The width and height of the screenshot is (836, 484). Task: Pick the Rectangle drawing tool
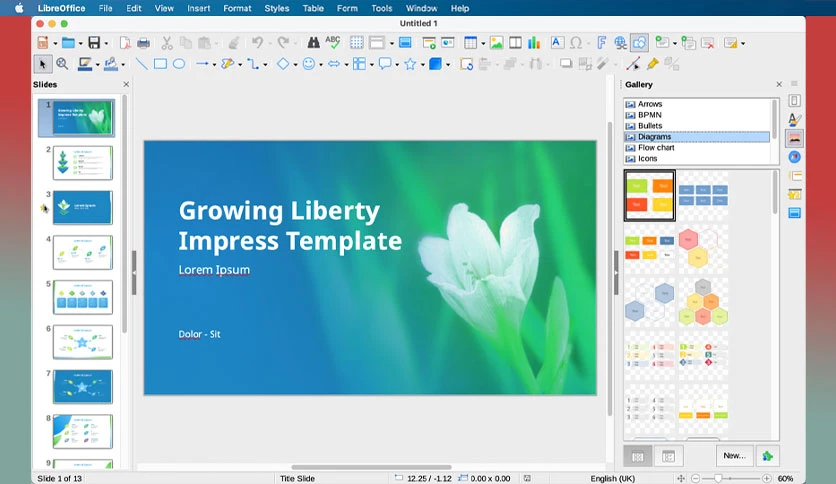click(x=160, y=64)
